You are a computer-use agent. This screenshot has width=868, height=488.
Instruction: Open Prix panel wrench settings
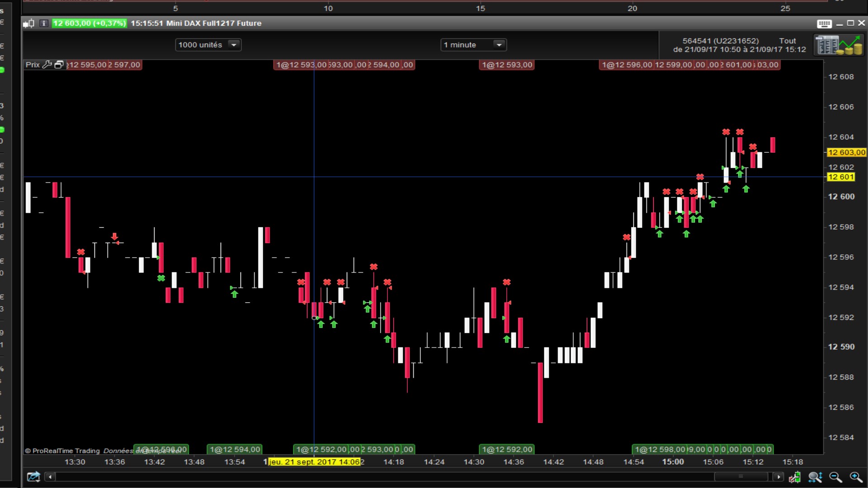click(x=47, y=65)
